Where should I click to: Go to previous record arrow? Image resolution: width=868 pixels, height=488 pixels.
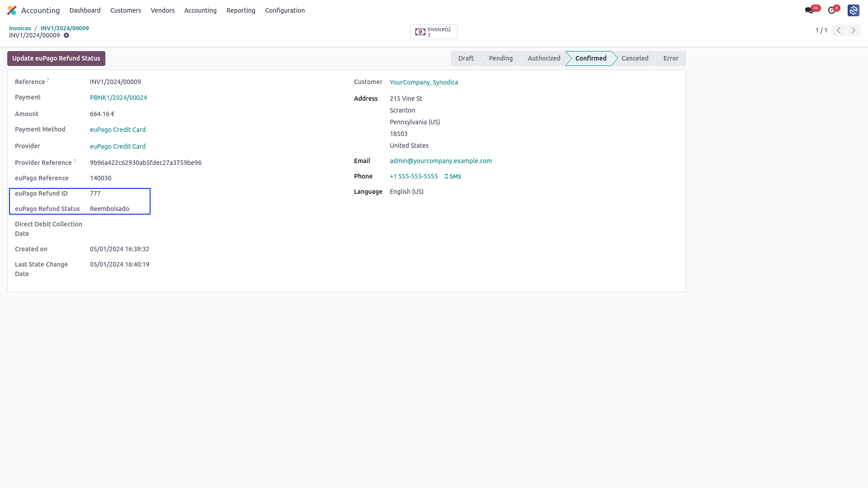[839, 30]
